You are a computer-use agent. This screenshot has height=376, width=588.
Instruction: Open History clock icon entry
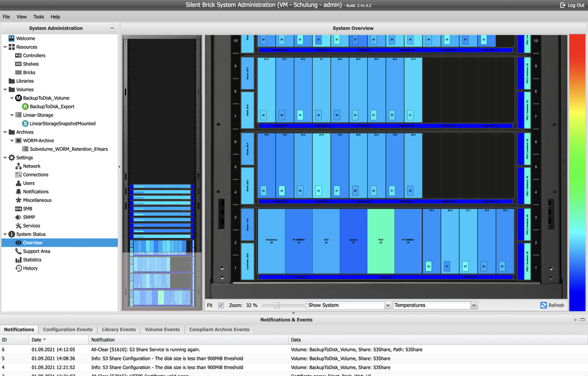(19, 268)
